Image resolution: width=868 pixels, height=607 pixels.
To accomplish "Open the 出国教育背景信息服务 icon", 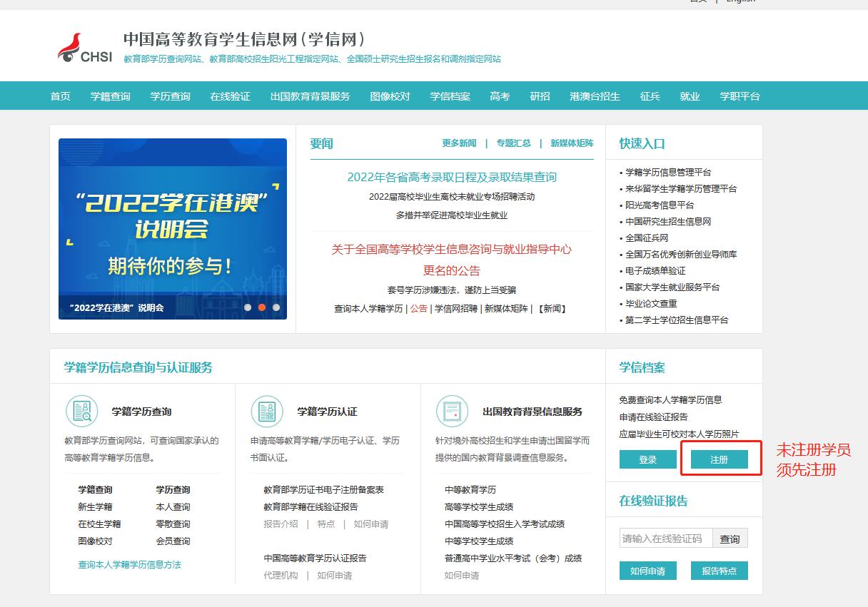I will [452, 411].
